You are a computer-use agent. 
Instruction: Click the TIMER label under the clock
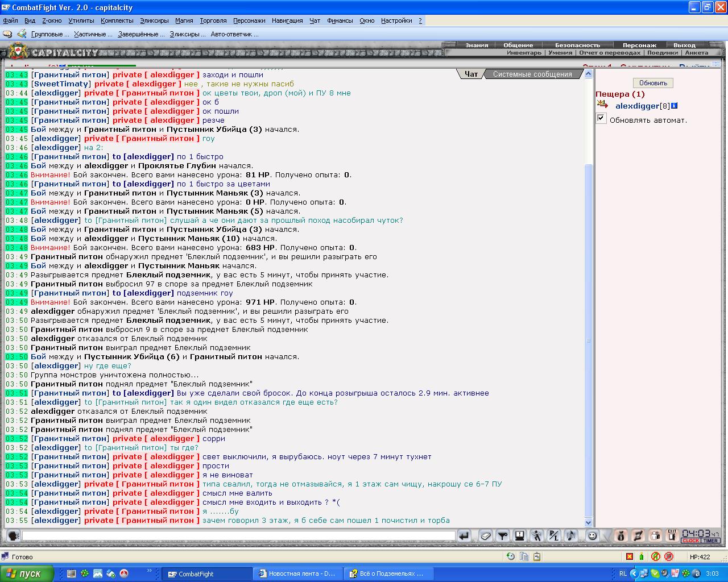pyautogui.click(x=710, y=541)
